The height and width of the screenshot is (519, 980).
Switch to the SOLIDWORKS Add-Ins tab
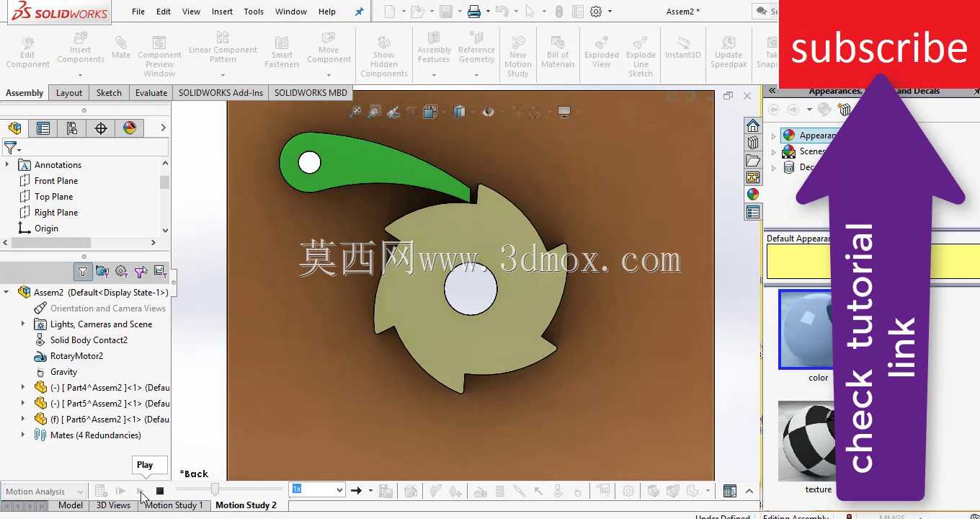tap(220, 93)
